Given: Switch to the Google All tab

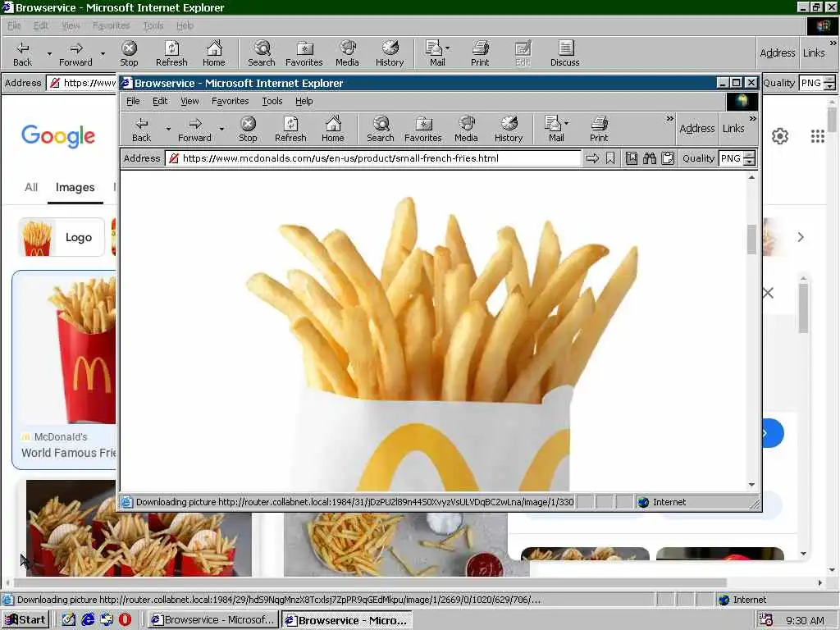Looking at the screenshot, I should [x=31, y=188].
